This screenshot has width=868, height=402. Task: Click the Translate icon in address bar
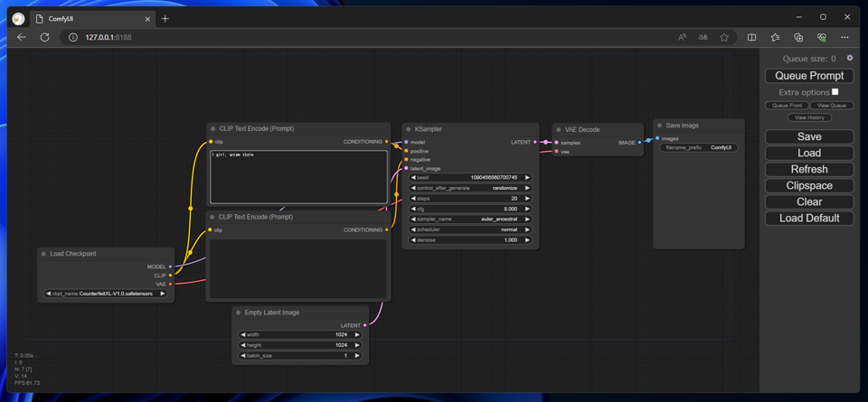703,37
